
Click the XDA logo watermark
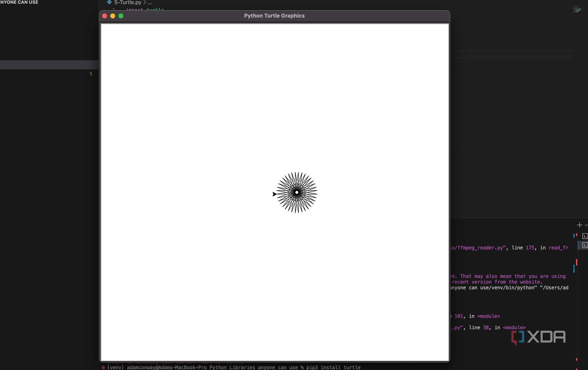pos(539,337)
